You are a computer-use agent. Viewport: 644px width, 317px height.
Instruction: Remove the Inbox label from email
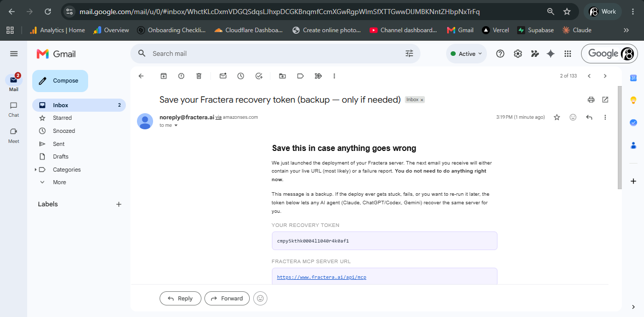[x=422, y=100]
